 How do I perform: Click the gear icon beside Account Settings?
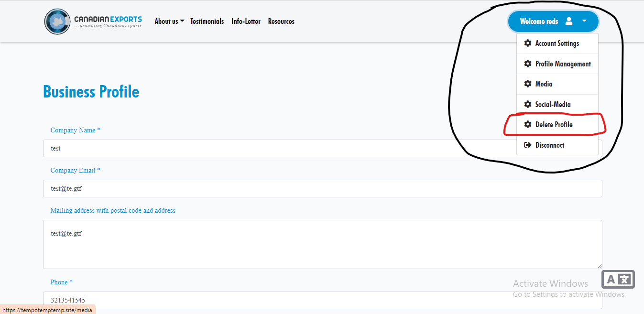point(528,43)
